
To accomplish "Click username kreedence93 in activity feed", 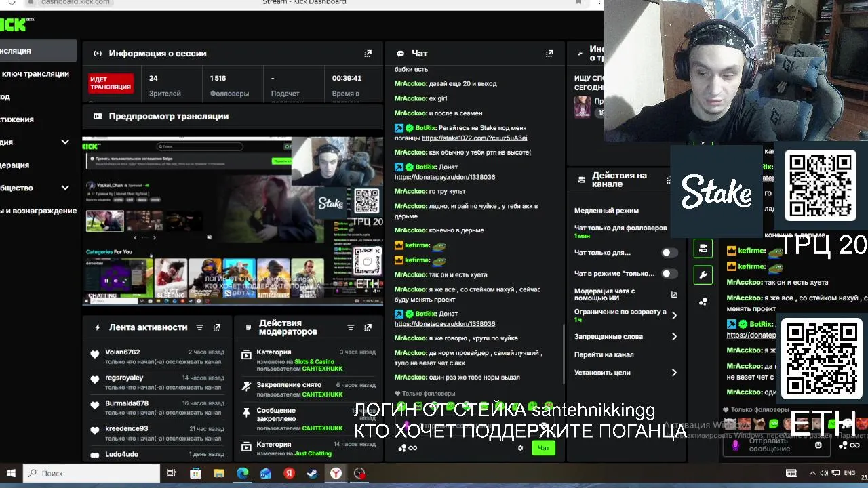I will [x=126, y=429].
